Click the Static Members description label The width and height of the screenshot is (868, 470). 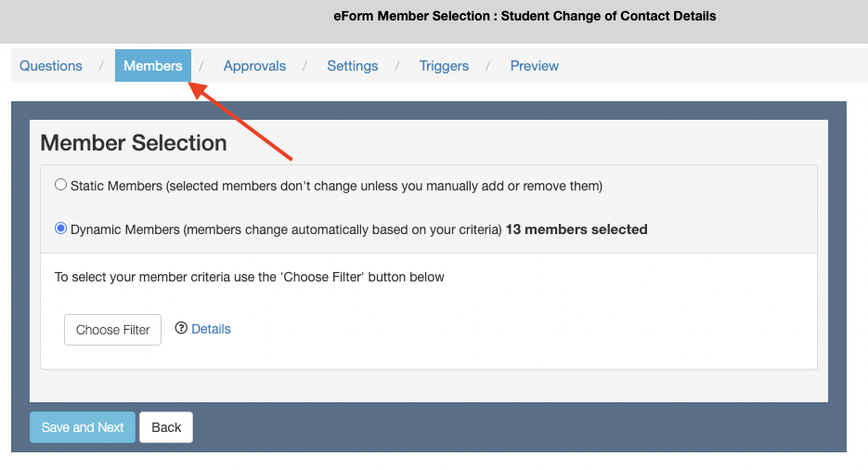336,186
